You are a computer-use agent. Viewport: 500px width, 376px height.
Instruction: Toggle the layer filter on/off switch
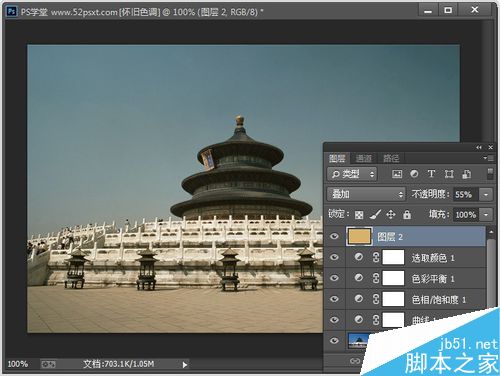490,174
